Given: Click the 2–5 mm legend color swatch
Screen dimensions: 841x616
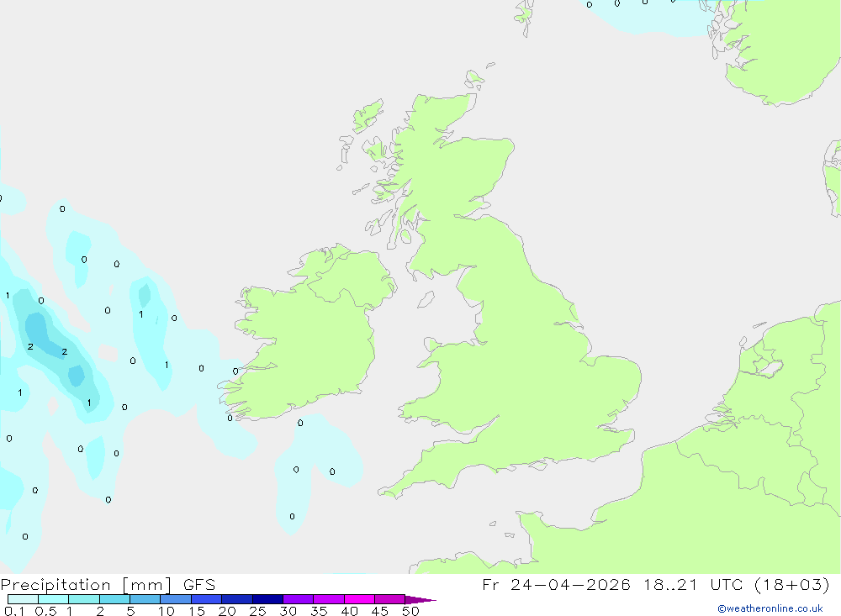Looking at the screenshot, I should (114, 599).
